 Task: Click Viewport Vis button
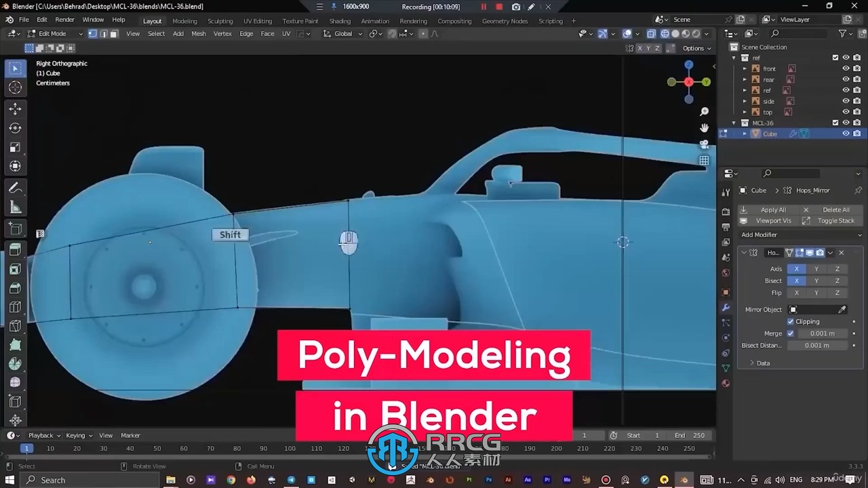pos(768,220)
